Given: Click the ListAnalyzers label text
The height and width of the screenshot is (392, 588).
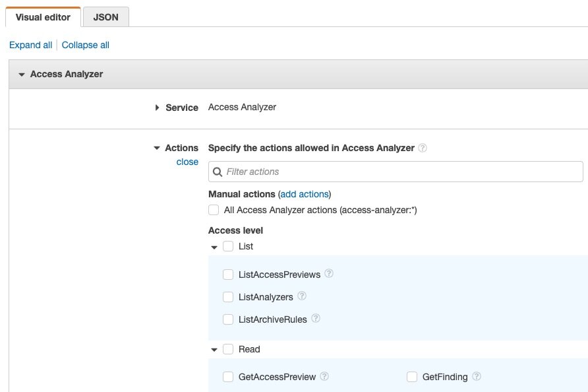Looking at the screenshot, I should (x=266, y=297).
